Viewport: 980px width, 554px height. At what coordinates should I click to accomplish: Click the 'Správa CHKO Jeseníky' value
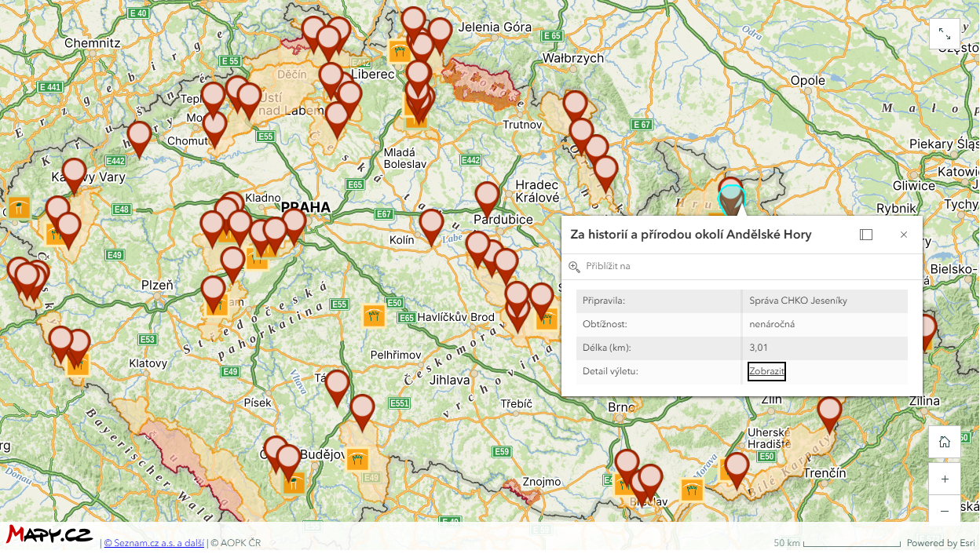coord(799,301)
